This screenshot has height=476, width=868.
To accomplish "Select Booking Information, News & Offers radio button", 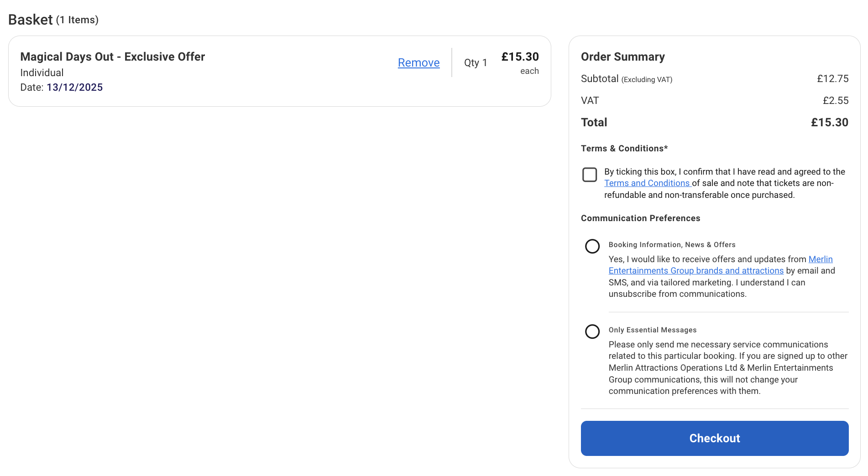I will click(592, 246).
